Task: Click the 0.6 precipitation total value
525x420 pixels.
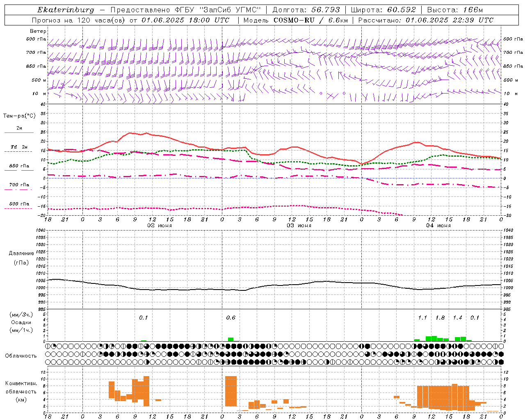Action: point(231,317)
